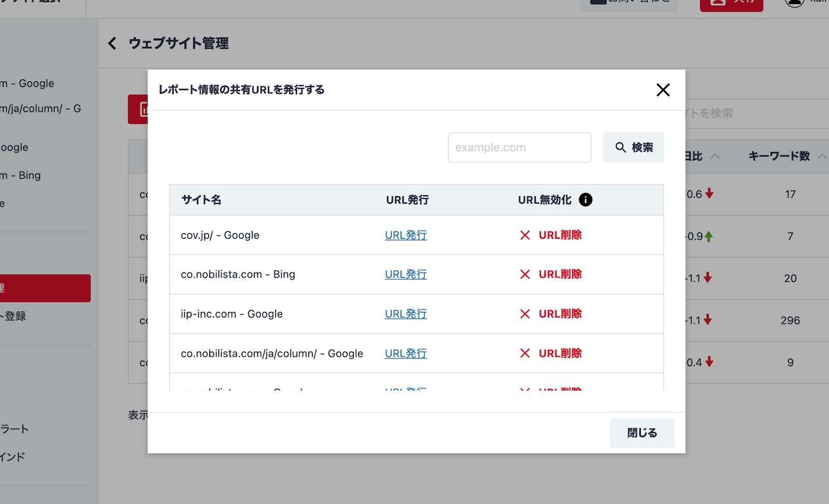Issue URL for co.nobilista.com/ja/column/ - Google
This screenshot has height=504, width=829.
point(406,353)
